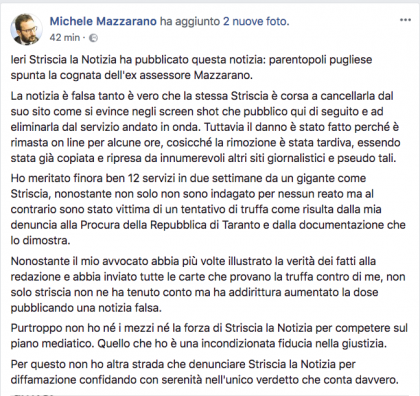Click the "ha aggiunto" header text
Viewport: 420px width, 396px height.
pos(190,21)
